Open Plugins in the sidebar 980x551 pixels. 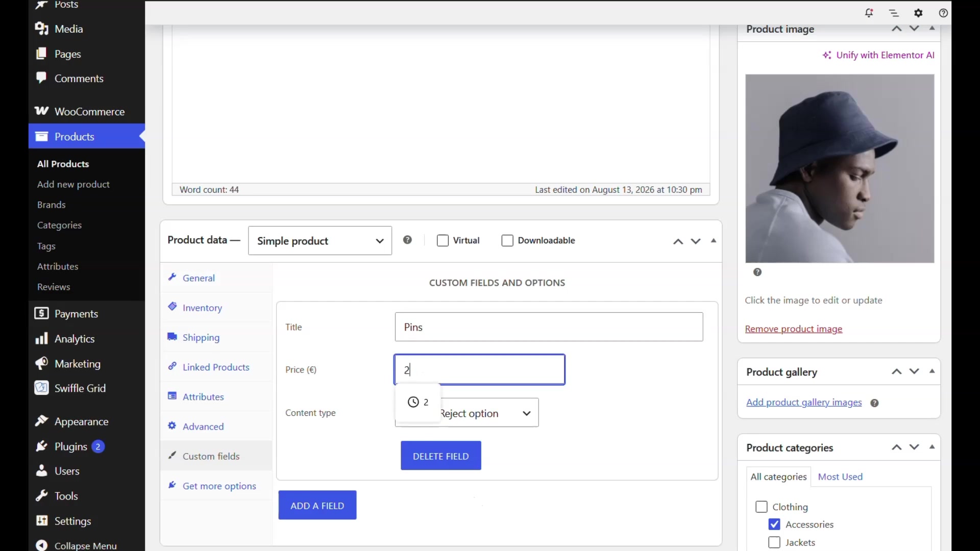click(87, 446)
